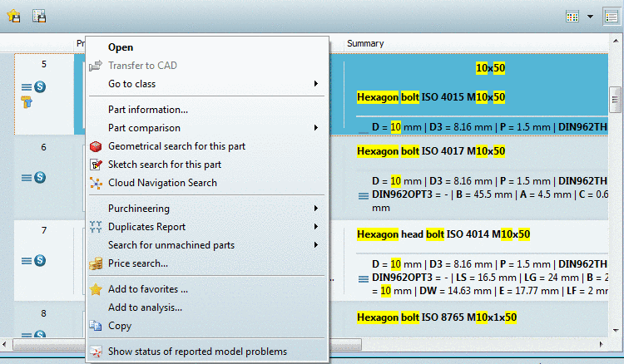Open the grid view dropdown arrow
Screen dimensions: 624x364
(x=590, y=17)
